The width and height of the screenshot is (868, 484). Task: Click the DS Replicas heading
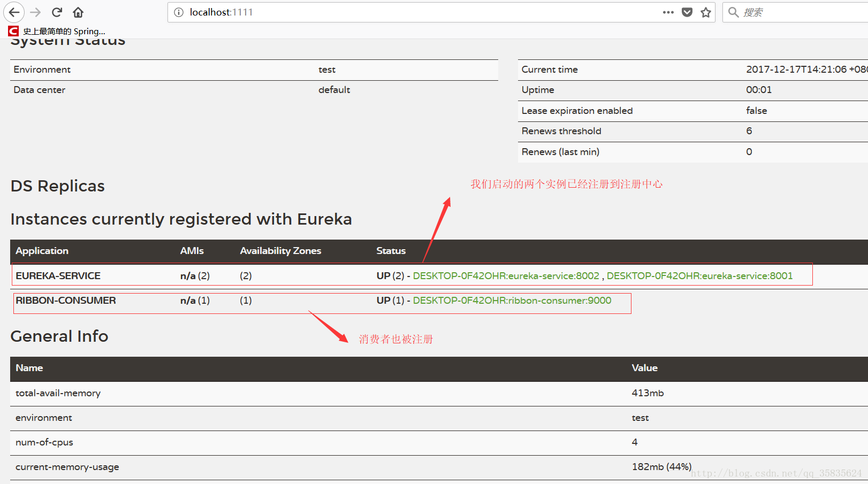click(58, 186)
